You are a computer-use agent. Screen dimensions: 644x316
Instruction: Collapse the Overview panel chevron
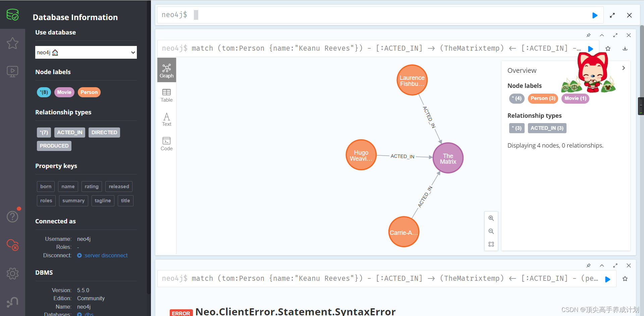624,68
